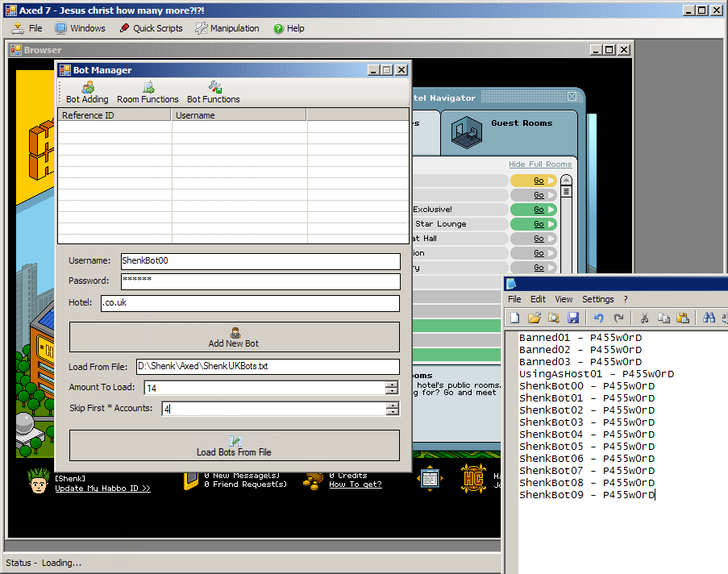Open Bot Adding in Bot Manager toolbar
Image resolution: width=728 pixels, height=574 pixels.
coord(87,93)
